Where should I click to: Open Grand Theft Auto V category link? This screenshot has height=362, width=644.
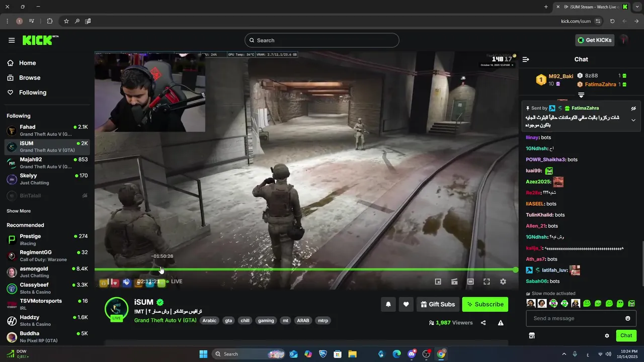pos(165,320)
